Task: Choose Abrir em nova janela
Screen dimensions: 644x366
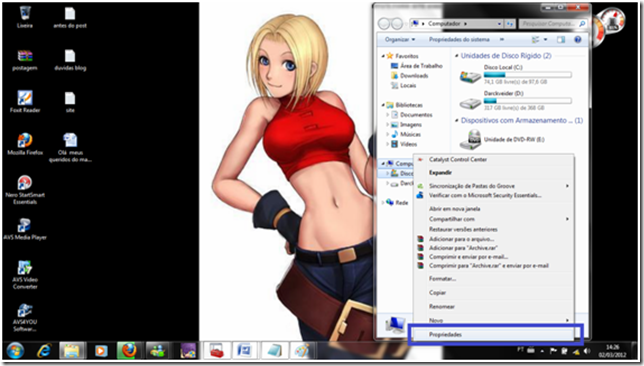Action: [493, 209]
